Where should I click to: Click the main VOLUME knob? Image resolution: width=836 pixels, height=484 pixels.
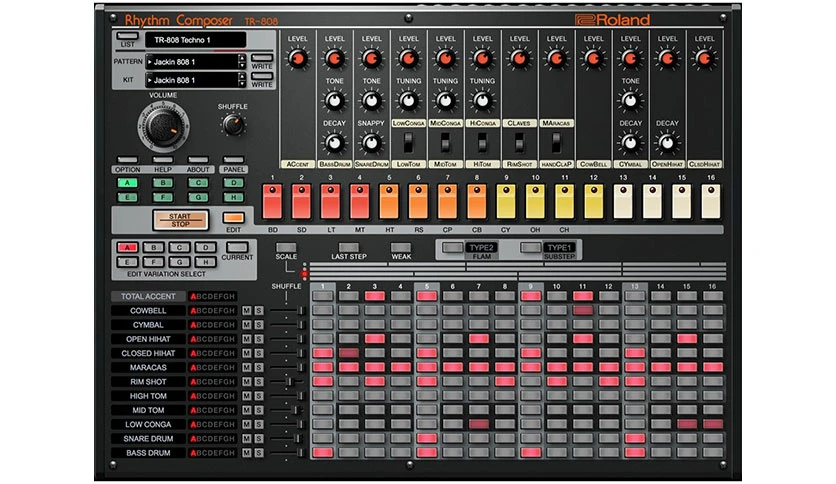(x=163, y=127)
